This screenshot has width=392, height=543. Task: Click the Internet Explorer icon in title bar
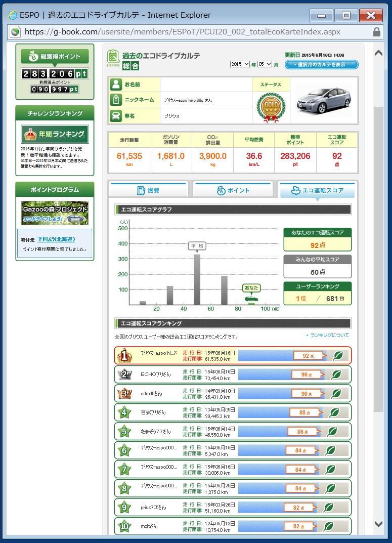click(x=13, y=15)
